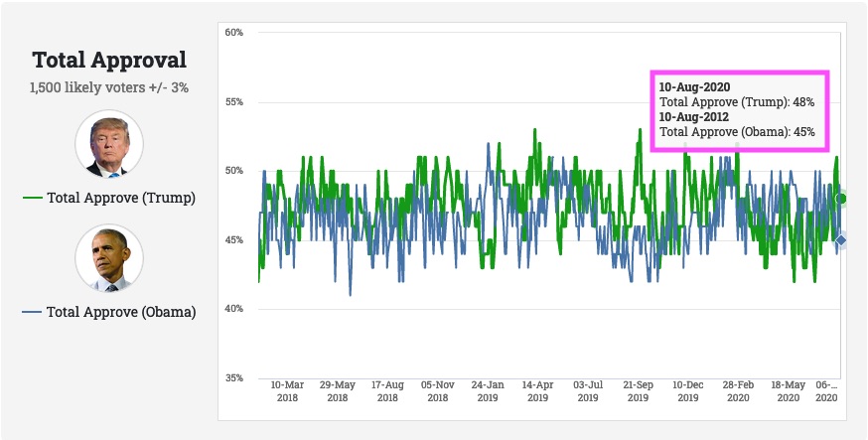The width and height of the screenshot is (868, 440).
Task: Toggle the Total Approve (Obama) legend entry
Action: (x=109, y=312)
